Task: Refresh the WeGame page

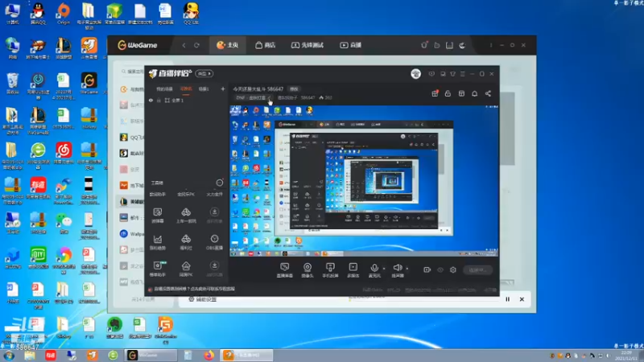Action: coord(196,45)
